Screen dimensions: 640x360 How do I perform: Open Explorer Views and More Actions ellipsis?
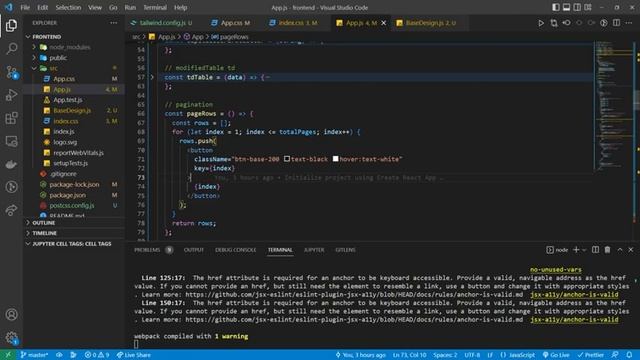113,23
